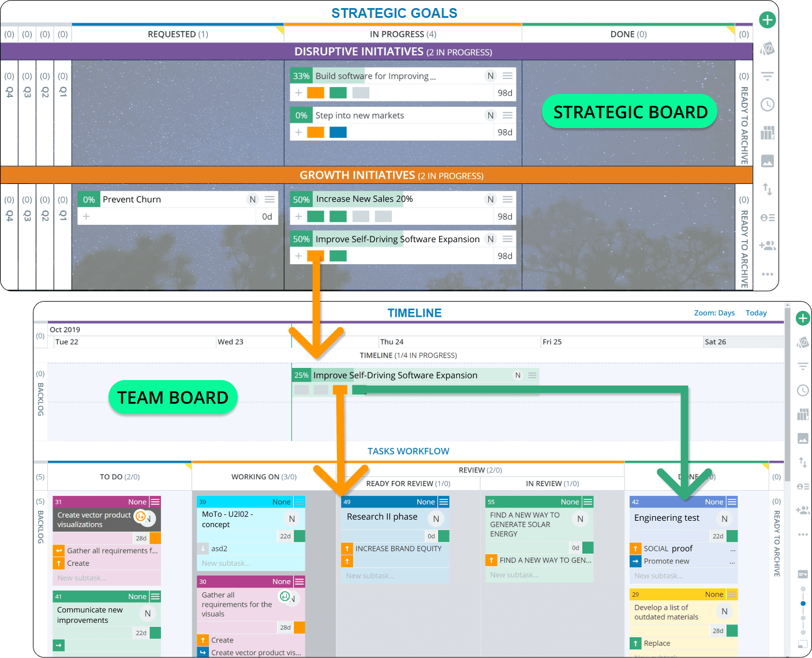Click the up-down arrows icon in the Strategic board sidebar
The height and width of the screenshot is (658, 812).
(767, 189)
